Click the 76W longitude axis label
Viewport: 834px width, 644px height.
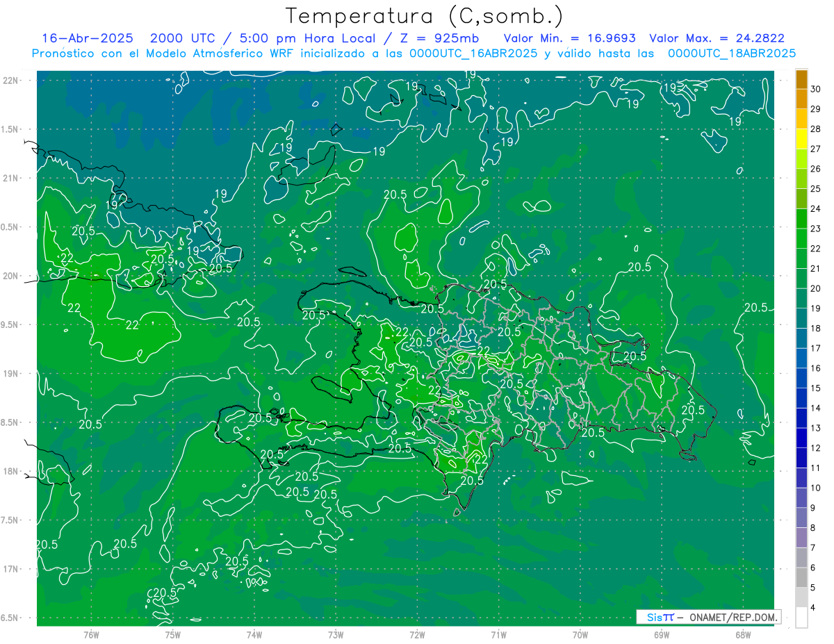(91, 634)
